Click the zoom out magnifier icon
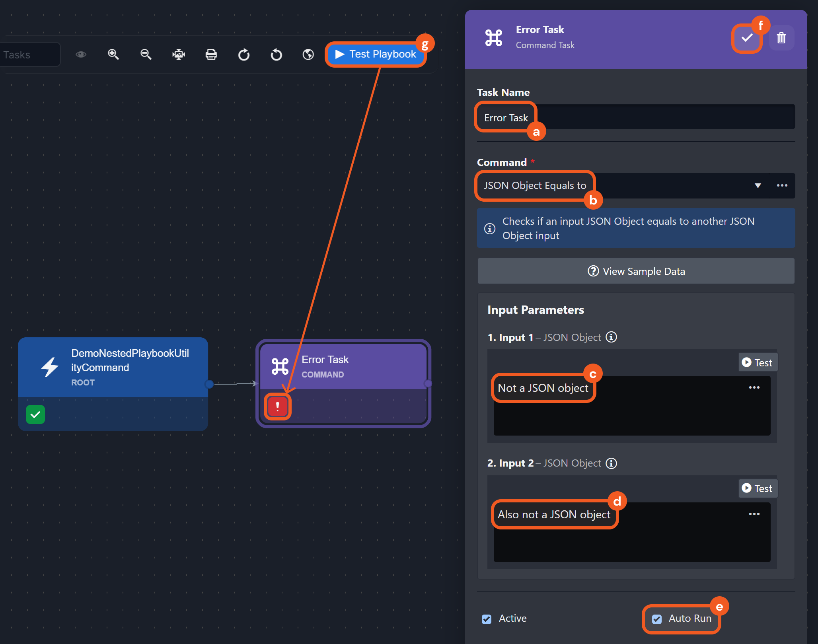Screen dimensions: 818x644 tap(146, 54)
